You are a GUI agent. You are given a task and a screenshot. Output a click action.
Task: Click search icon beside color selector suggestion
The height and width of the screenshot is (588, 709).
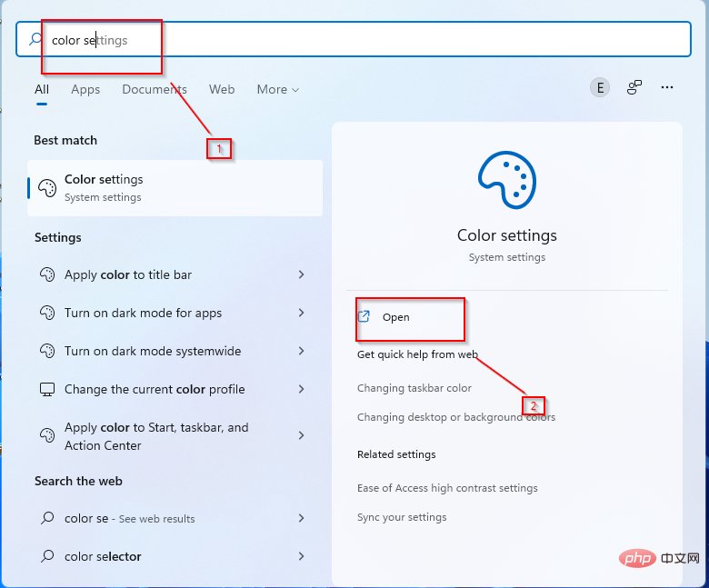[x=48, y=556]
